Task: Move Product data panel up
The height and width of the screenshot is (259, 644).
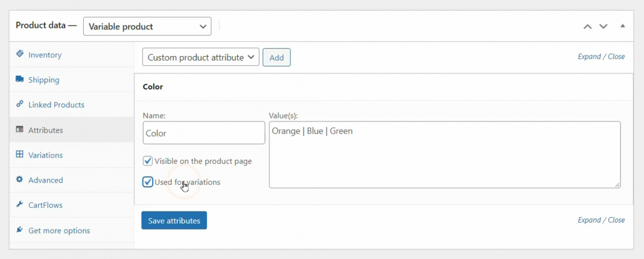Action: point(587,27)
